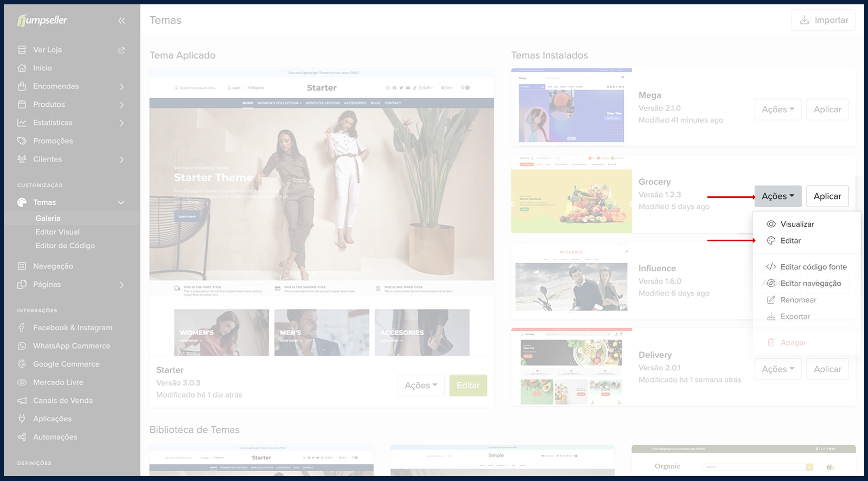Open Automações share icon
The height and width of the screenshot is (481, 868).
(22, 437)
